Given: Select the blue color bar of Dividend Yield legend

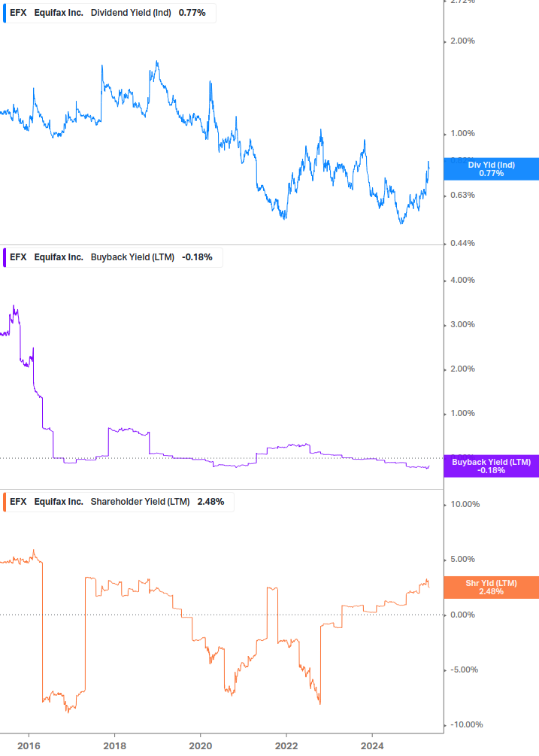Looking at the screenshot, I should coord(5,13).
